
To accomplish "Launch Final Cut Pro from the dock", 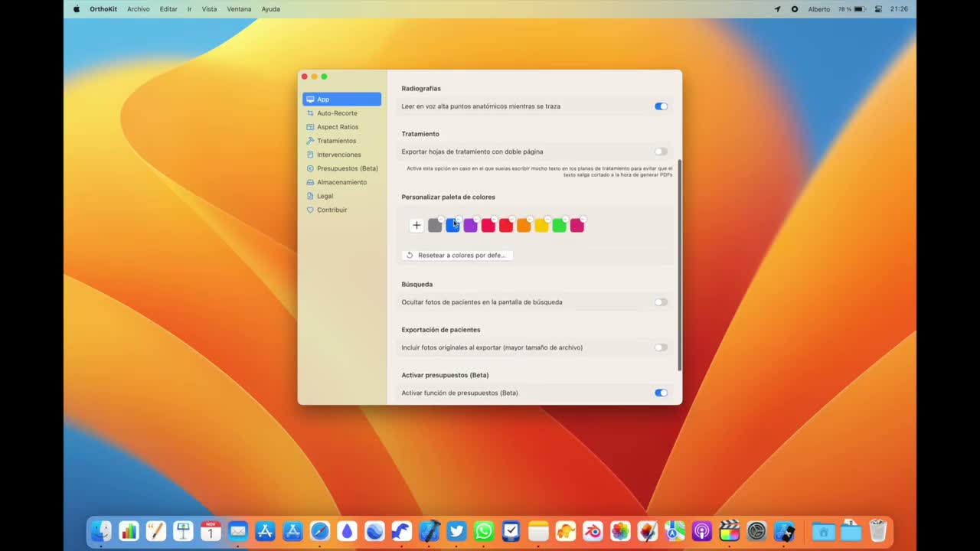I will coord(730,530).
